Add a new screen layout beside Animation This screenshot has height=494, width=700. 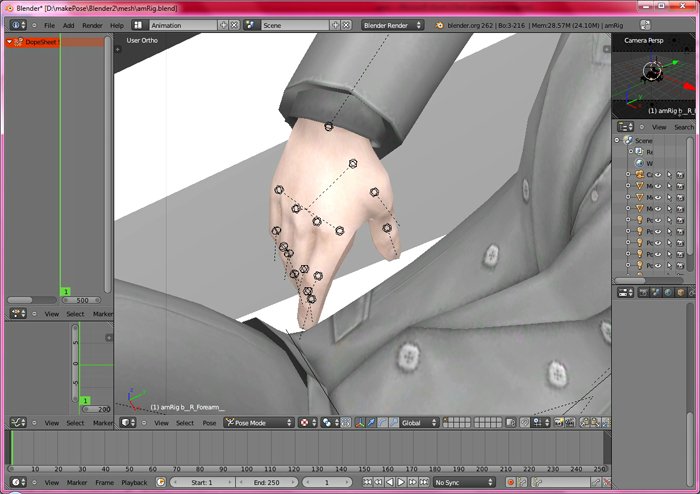223,25
